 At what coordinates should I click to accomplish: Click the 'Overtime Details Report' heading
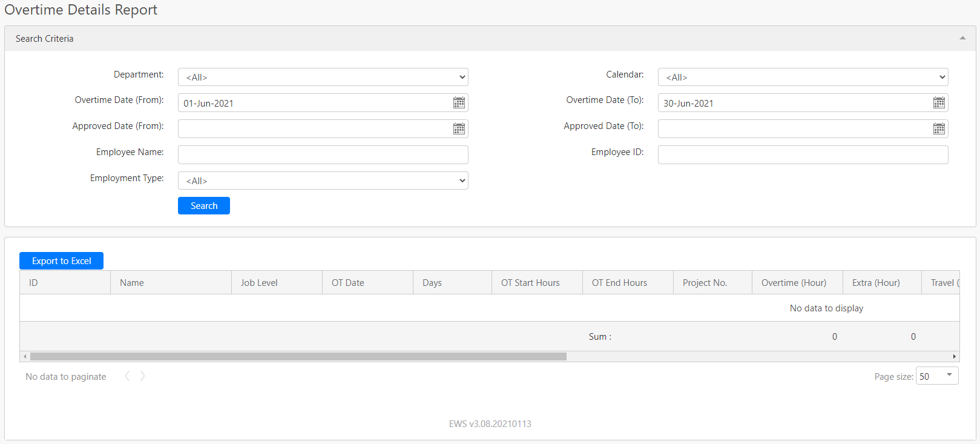coord(81,10)
